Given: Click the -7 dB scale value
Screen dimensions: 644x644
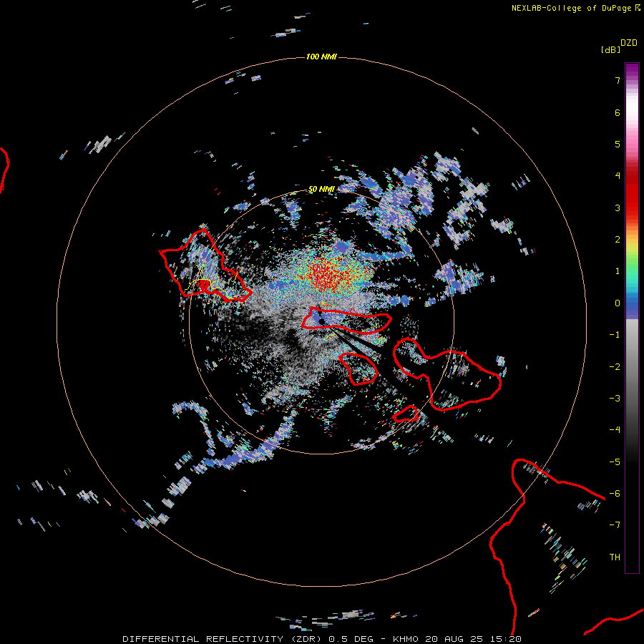Looking at the screenshot, I should click(x=615, y=525).
